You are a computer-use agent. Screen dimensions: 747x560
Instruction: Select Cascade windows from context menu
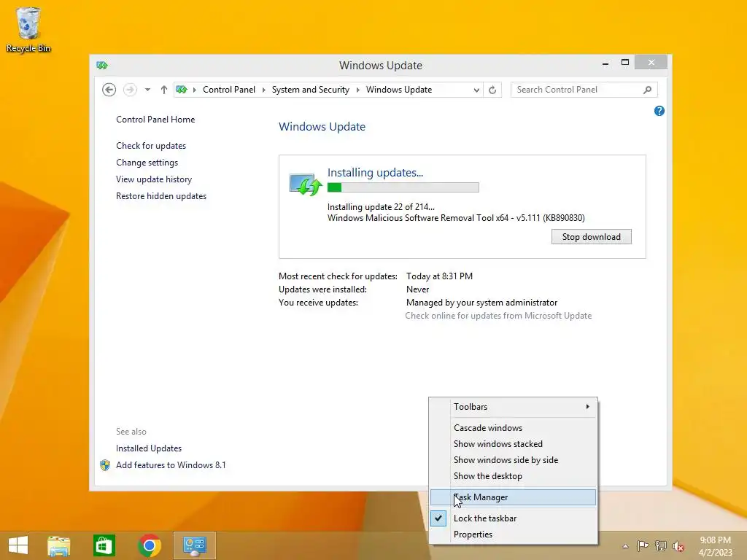click(x=513, y=427)
